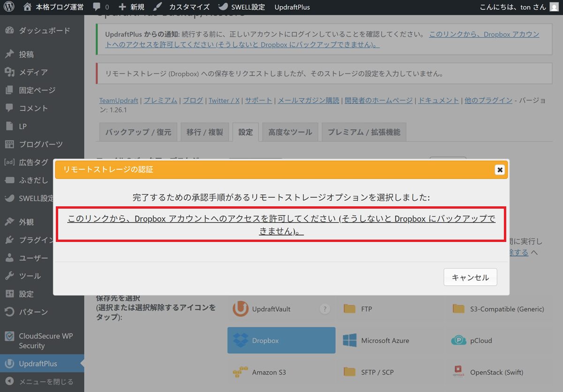This screenshot has width=563, height=392.
Task: Collapse sidebar with メニューを閉じる
Action: tap(46, 382)
